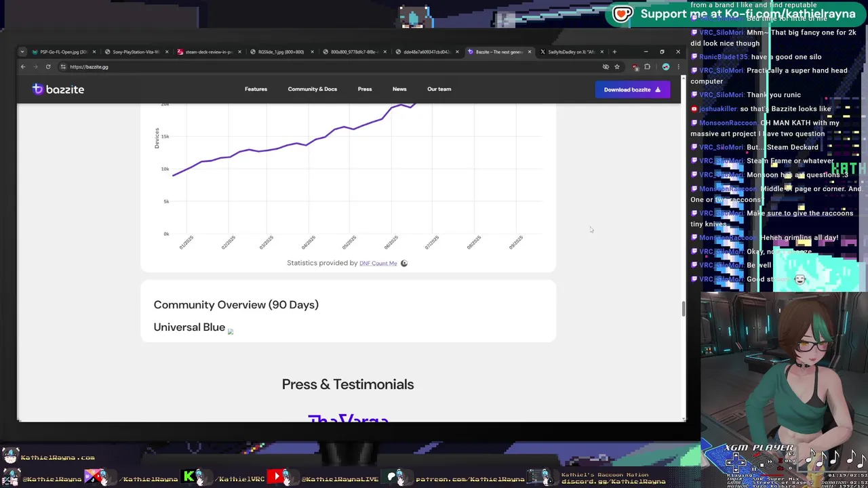Click the Download bazzite button

(632, 89)
